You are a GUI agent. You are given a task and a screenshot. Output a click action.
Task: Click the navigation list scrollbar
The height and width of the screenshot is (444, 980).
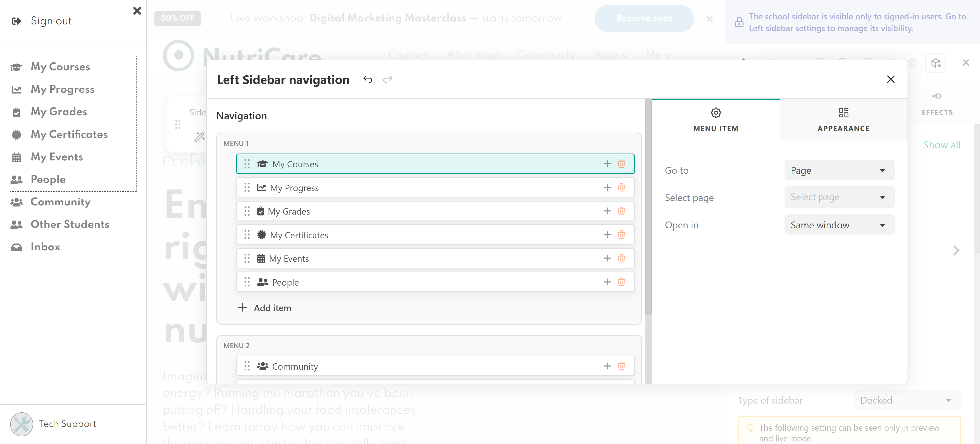pos(648,206)
